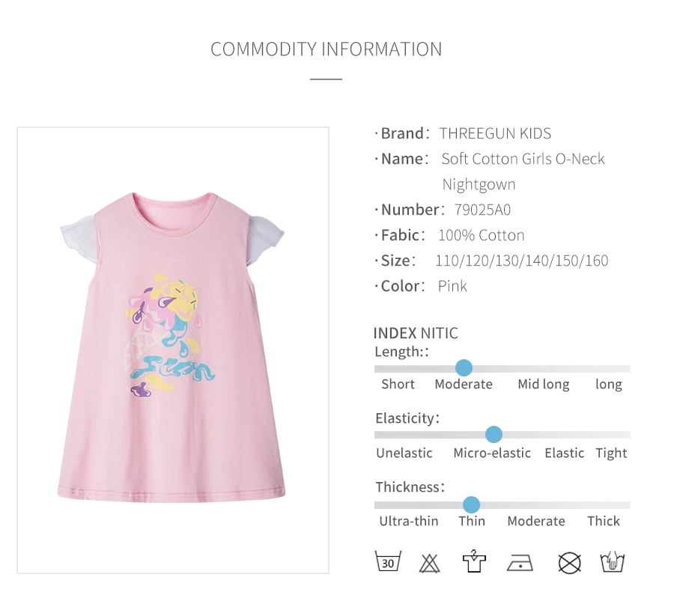Click the 'Tight' elasticity label
This screenshot has height=616, width=674.
(611, 454)
